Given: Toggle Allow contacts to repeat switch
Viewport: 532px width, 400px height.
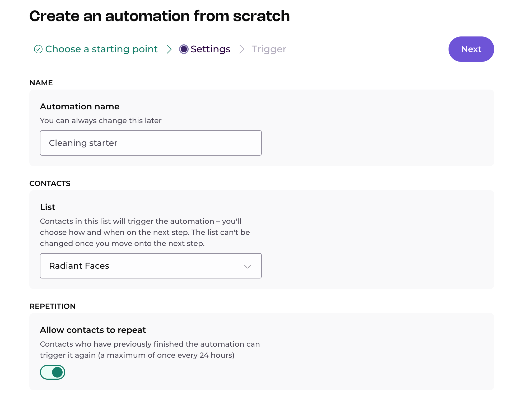Looking at the screenshot, I should pyautogui.click(x=53, y=372).
